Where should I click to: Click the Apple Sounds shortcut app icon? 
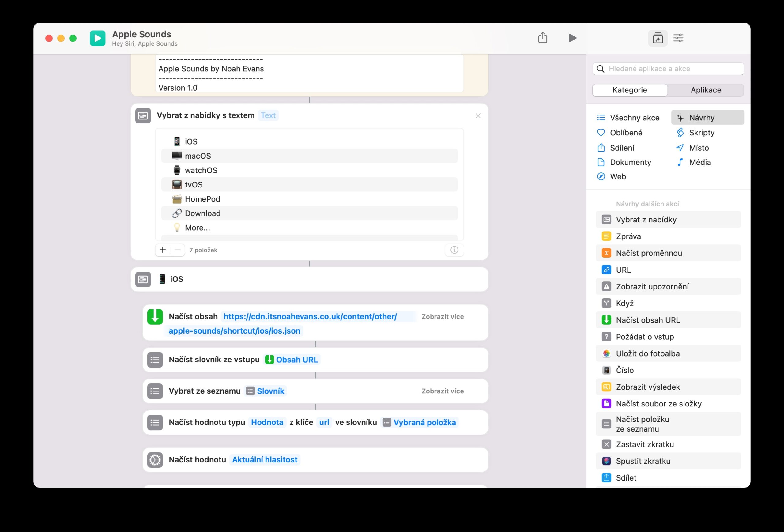(97, 38)
